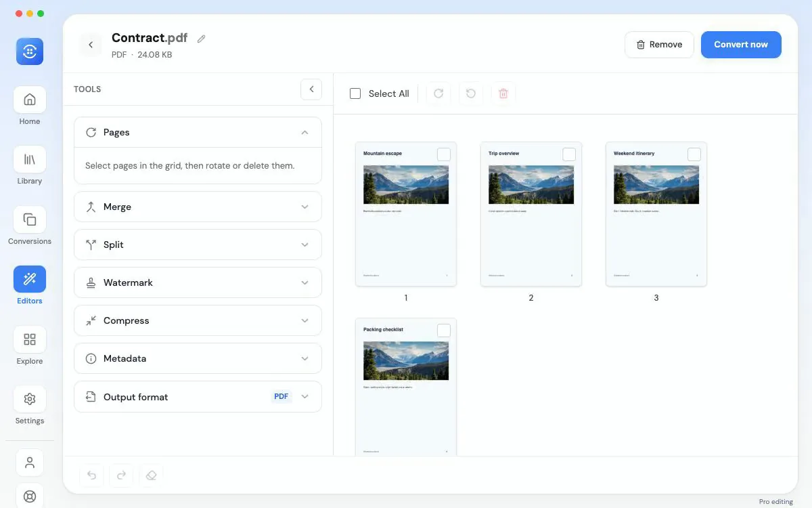Click the Split tool icon
This screenshot has width=812, height=508.
91,245
